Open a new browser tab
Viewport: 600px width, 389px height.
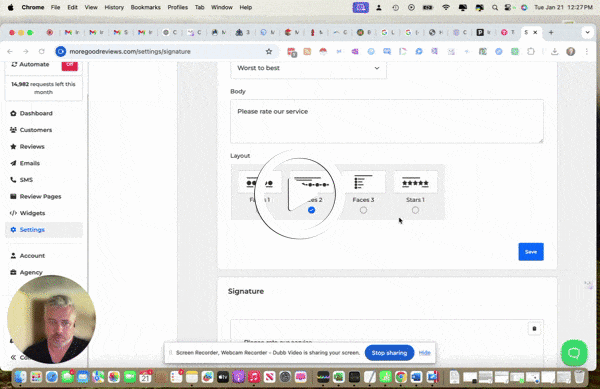(x=551, y=33)
